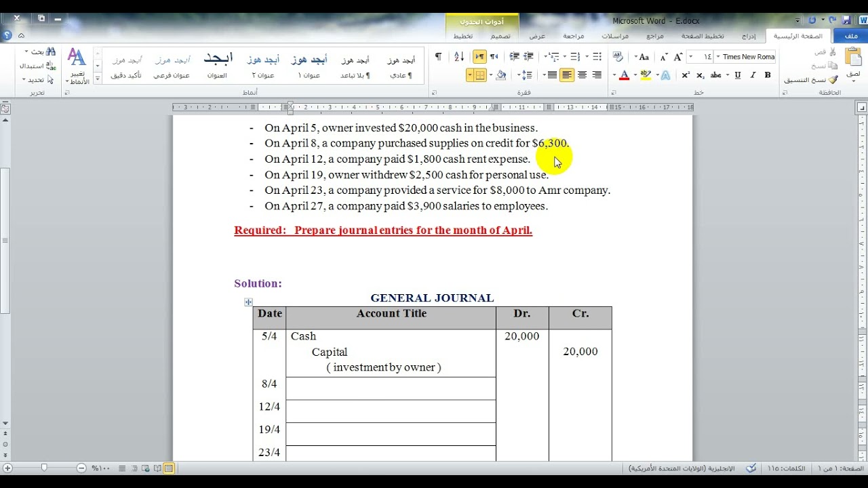Switch to Page Layout (تخطيط الصفحة) tab
This screenshot has width=868, height=488.
tap(703, 36)
